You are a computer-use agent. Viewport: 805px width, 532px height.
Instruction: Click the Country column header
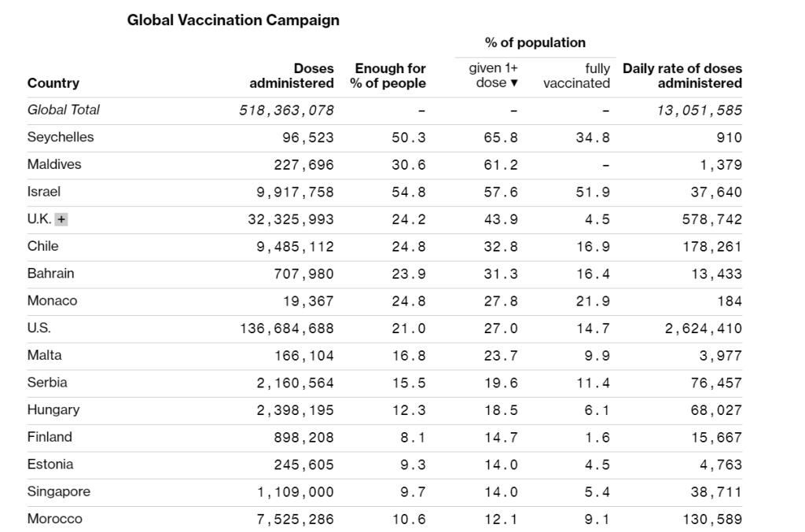point(53,83)
